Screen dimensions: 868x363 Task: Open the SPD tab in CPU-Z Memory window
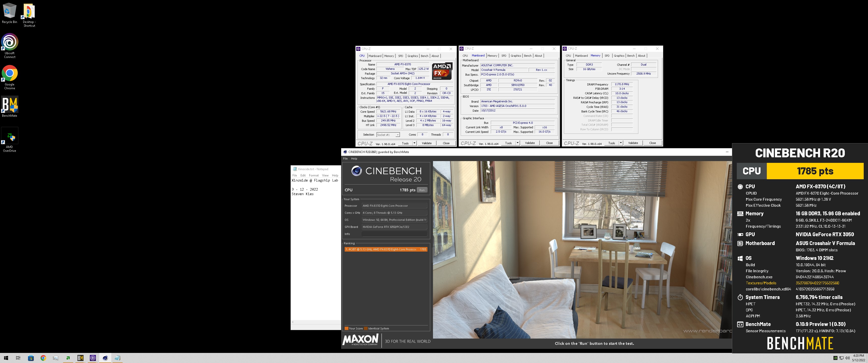click(x=607, y=56)
